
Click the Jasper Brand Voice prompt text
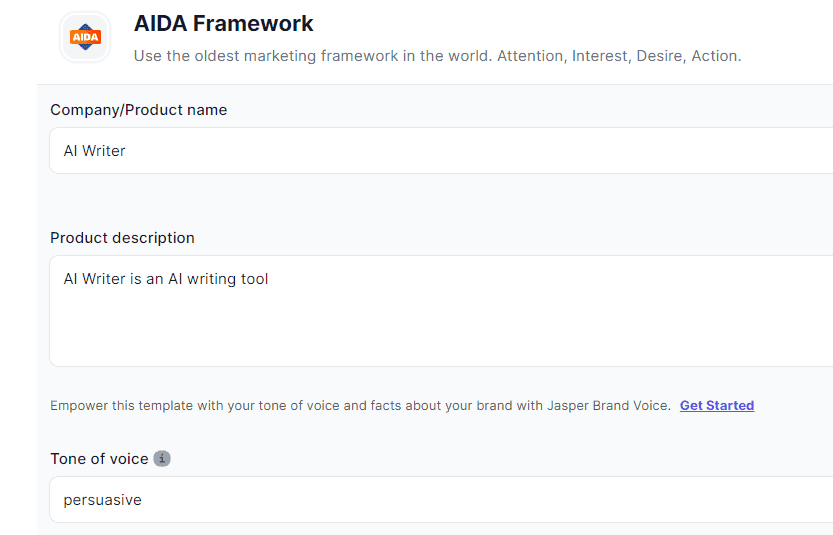coord(360,406)
